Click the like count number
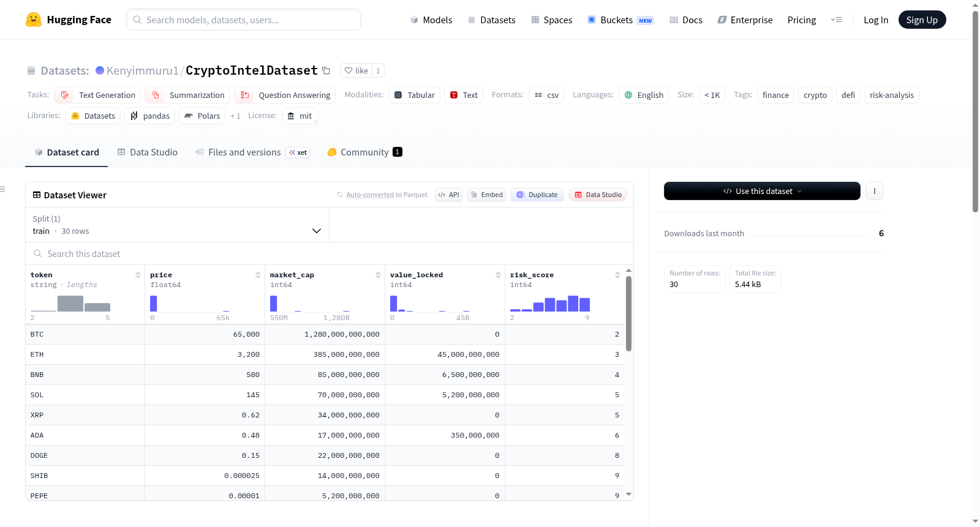Viewport: 980px width, 527px height. tap(378, 70)
